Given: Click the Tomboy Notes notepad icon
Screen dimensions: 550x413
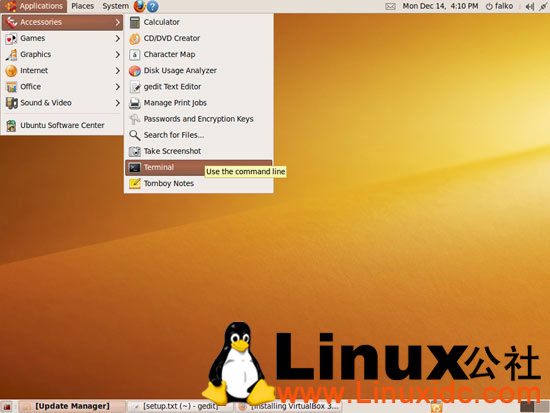Looking at the screenshot, I should click(135, 184).
